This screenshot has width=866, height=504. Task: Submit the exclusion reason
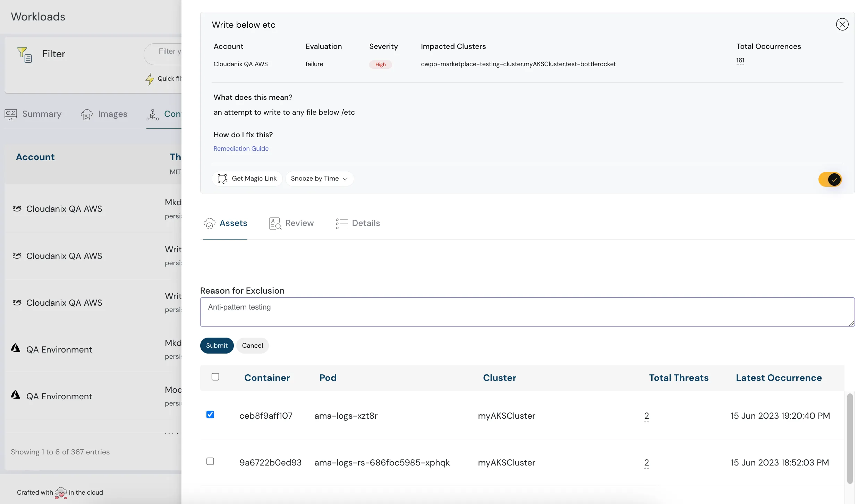point(216,345)
